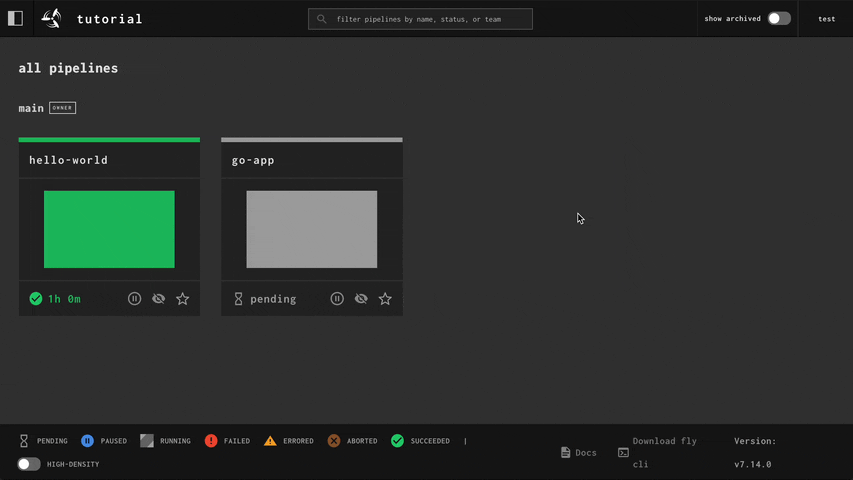Pause the hello-world pipeline
The height and width of the screenshot is (480, 853).
click(x=134, y=299)
